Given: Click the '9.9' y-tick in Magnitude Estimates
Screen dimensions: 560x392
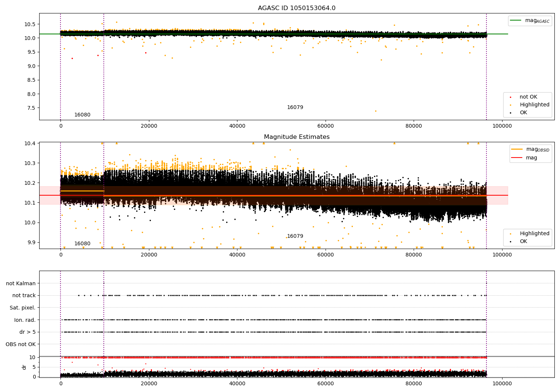Looking at the screenshot, I should [x=31, y=243].
